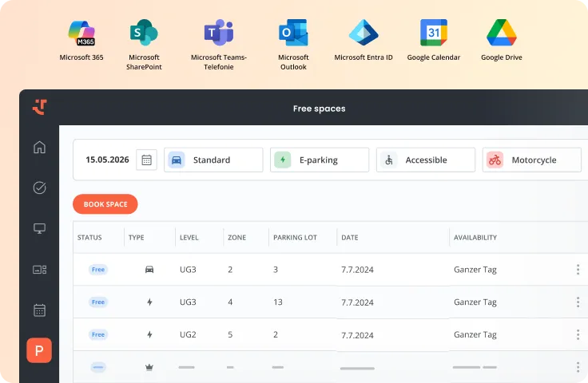Click the car icon in row lot 3
This screenshot has width=588, height=383.
149,270
